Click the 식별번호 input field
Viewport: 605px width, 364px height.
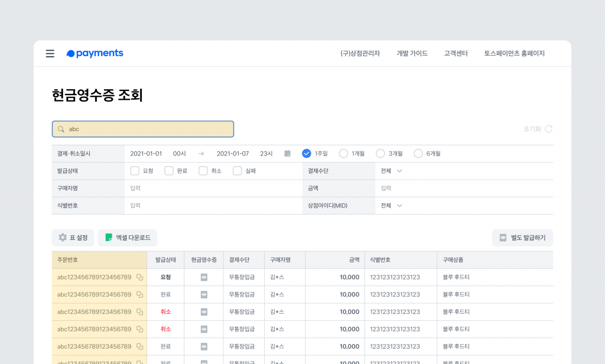pos(213,206)
